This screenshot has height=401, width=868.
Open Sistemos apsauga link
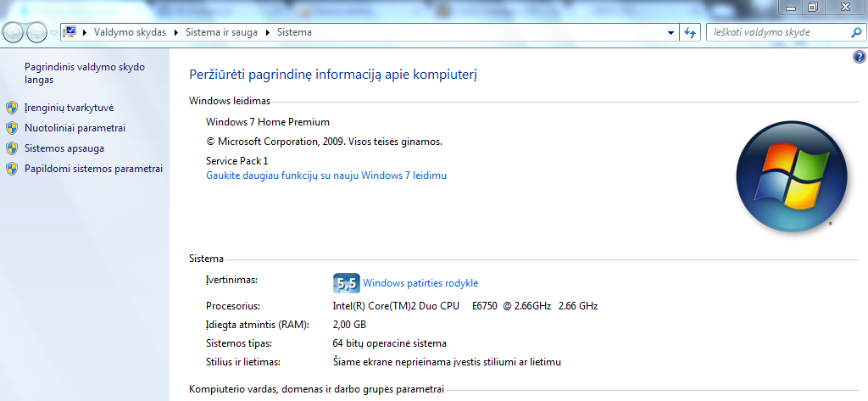pyautogui.click(x=64, y=148)
